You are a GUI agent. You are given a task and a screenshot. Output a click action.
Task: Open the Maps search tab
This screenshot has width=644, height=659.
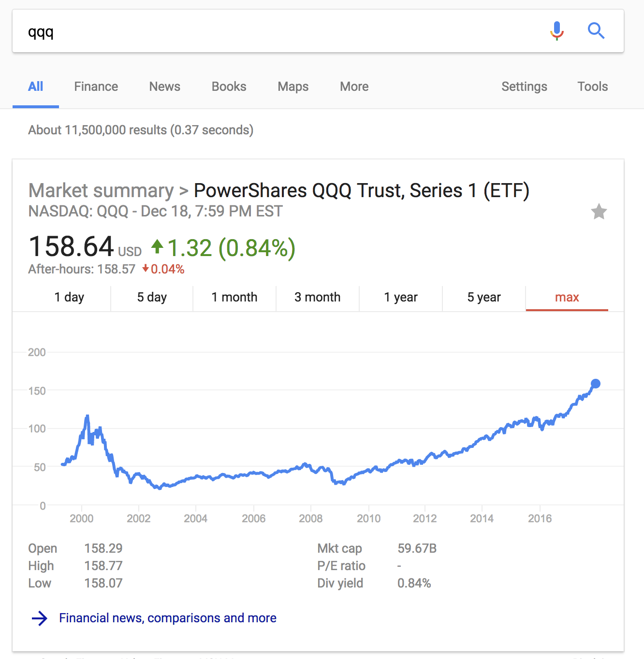coord(293,86)
